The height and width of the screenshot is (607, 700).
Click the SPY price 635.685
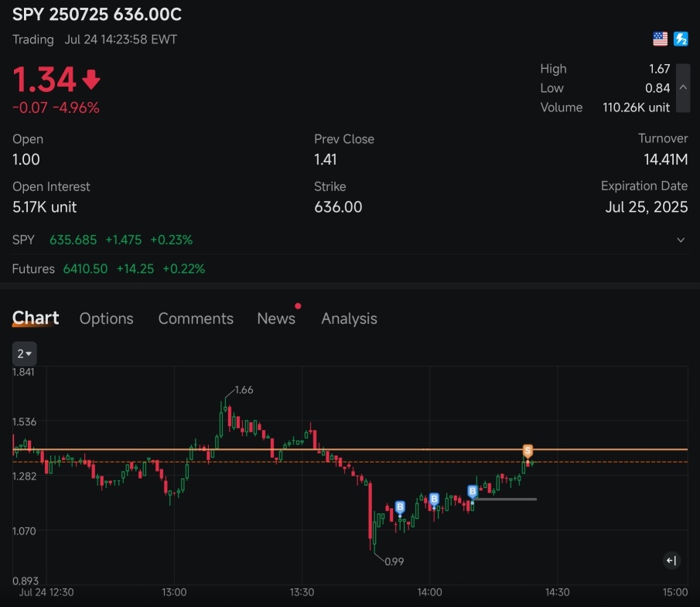point(73,240)
